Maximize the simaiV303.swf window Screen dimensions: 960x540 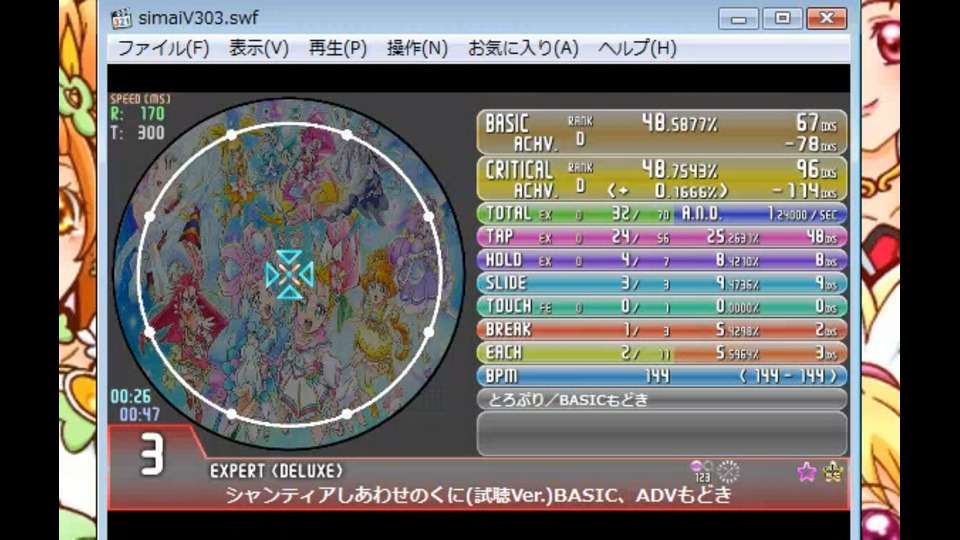[782, 18]
